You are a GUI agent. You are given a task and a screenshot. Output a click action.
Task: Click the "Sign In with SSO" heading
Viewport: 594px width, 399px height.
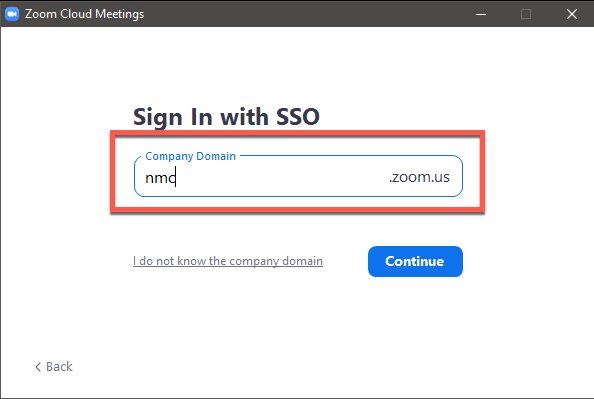[226, 117]
